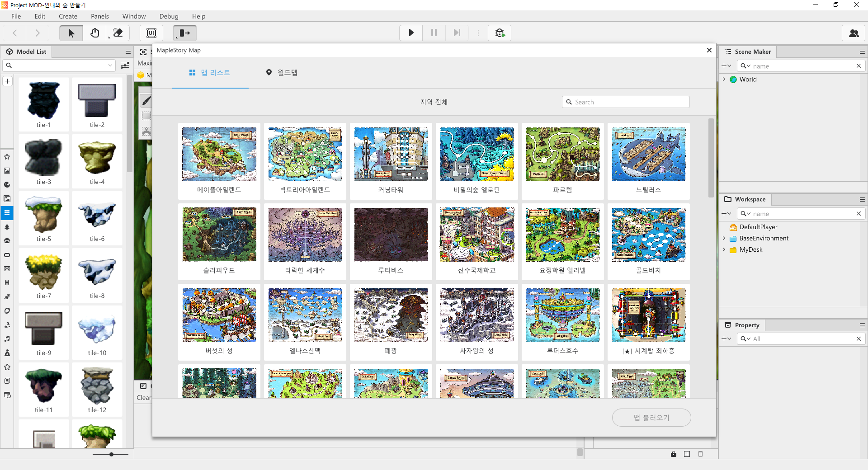Screen dimensions: 868x470
Task: Select the ladder category in Model List sidebar
Action: click(x=7, y=283)
